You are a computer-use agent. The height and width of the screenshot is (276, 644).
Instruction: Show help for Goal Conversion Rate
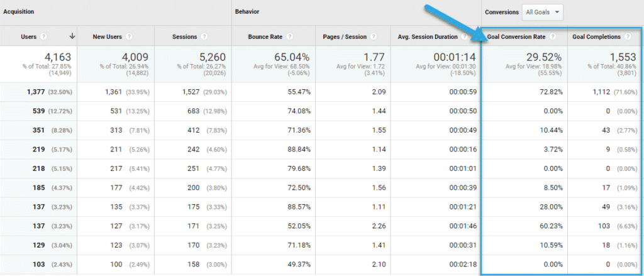tap(552, 36)
